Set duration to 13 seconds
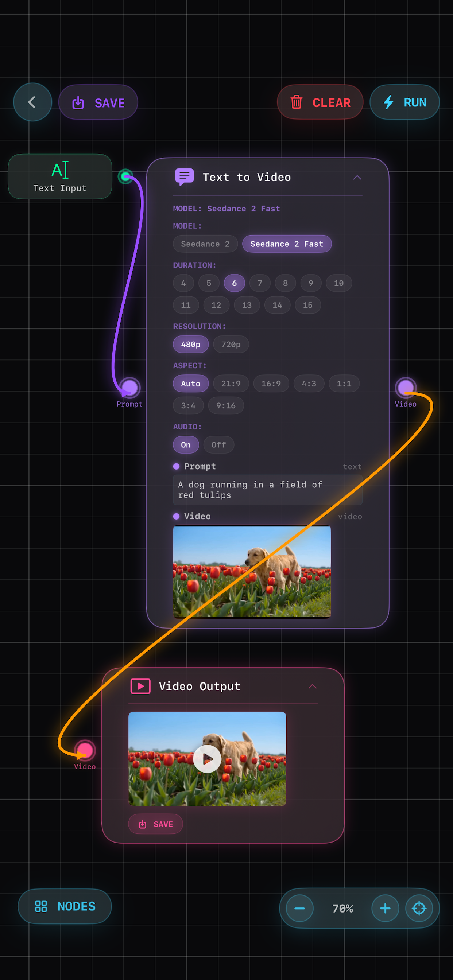Image resolution: width=453 pixels, height=980 pixels. [247, 305]
